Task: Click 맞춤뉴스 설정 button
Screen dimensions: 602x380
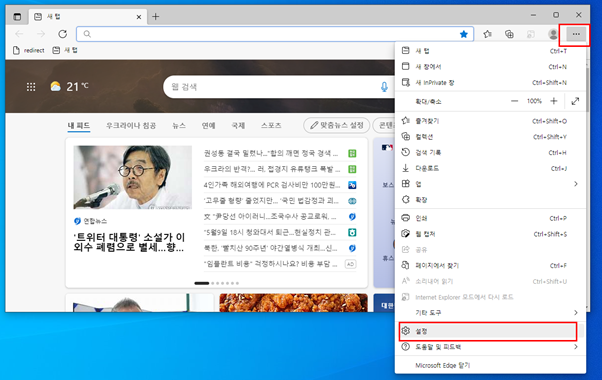Action: pos(337,125)
